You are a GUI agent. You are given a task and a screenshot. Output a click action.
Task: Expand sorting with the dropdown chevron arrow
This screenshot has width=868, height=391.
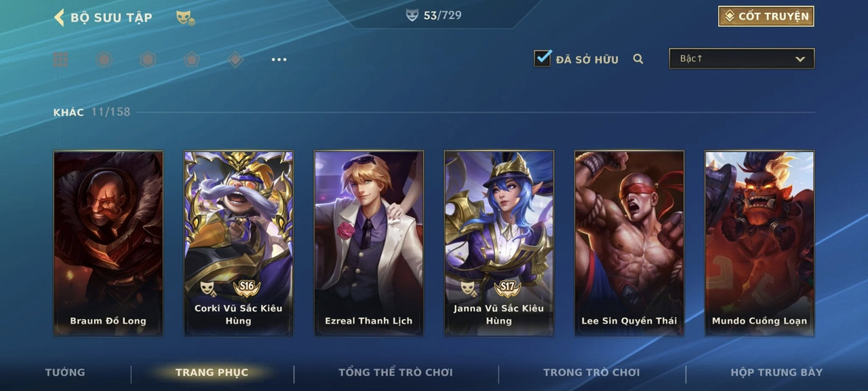(x=800, y=60)
